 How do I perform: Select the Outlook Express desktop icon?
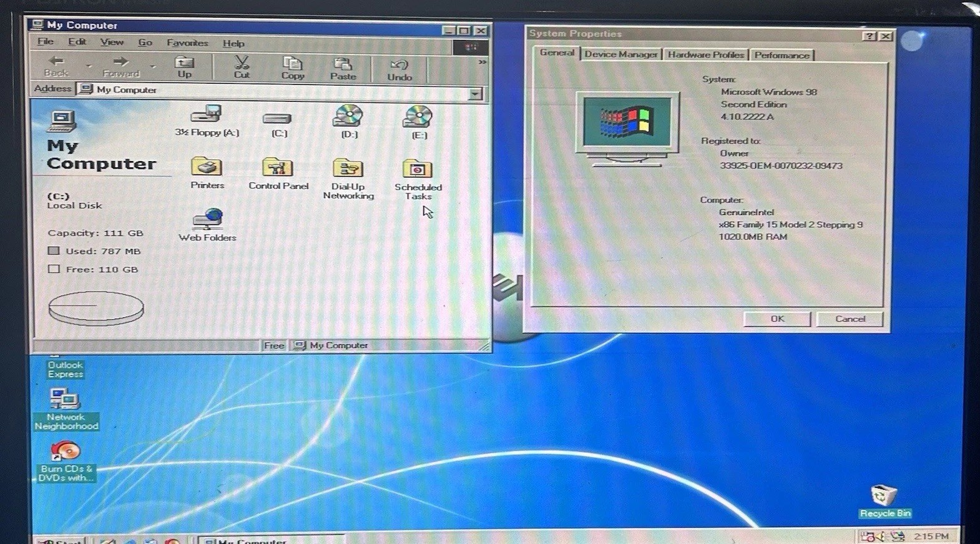pyautogui.click(x=66, y=368)
